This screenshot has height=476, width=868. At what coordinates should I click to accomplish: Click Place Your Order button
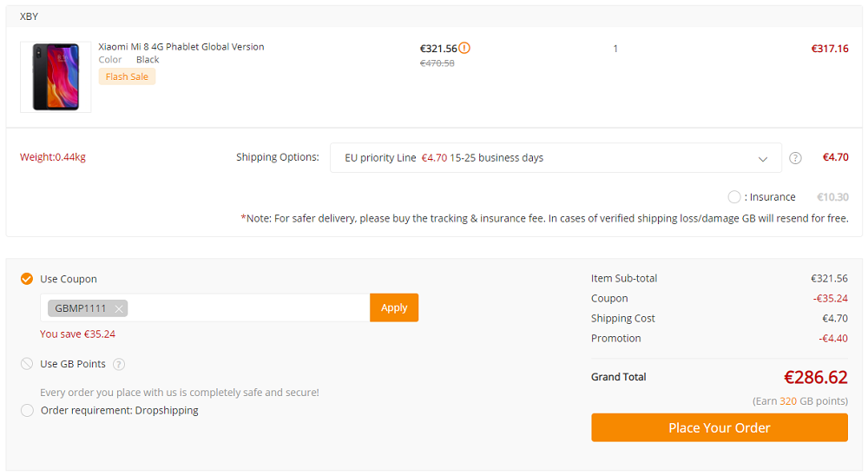(719, 427)
